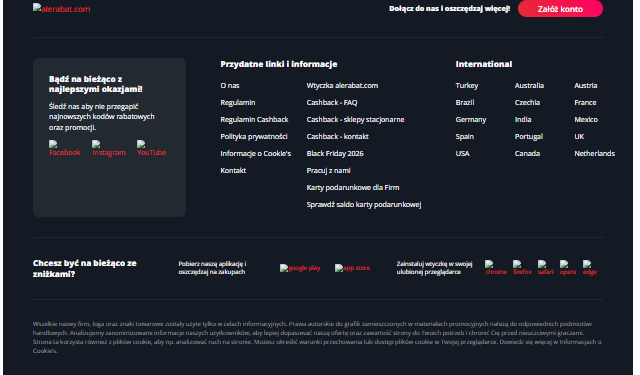
Task: Open the Wtyczka alerabat.com link
Action: pos(342,86)
